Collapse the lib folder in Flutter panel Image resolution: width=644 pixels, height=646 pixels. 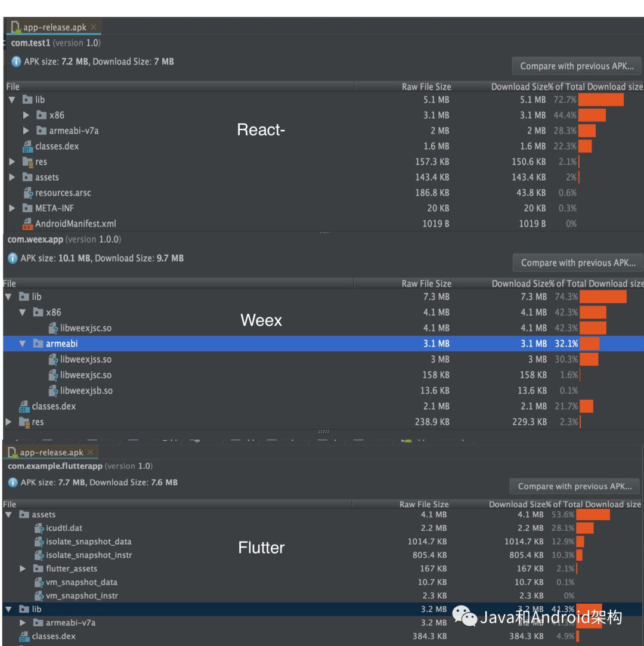9,609
